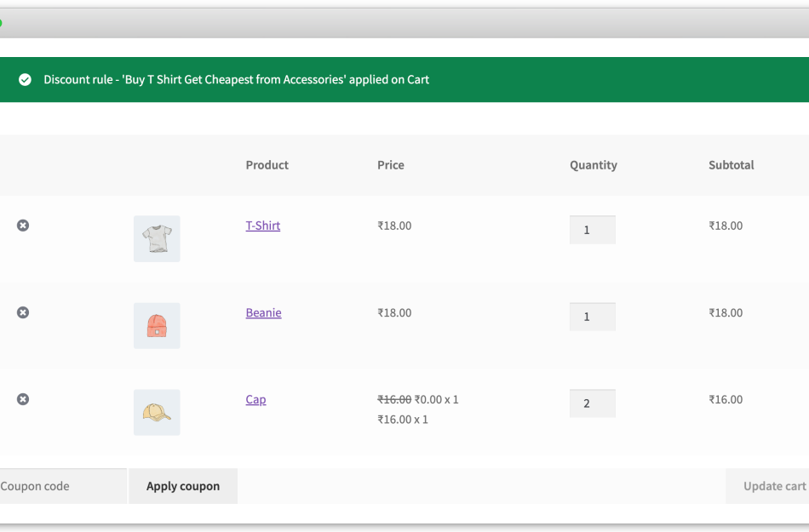The height and width of the screenshot is (532, 809).
Task: Click the checkmark icon in the discount banner
Action: [25, 79]
